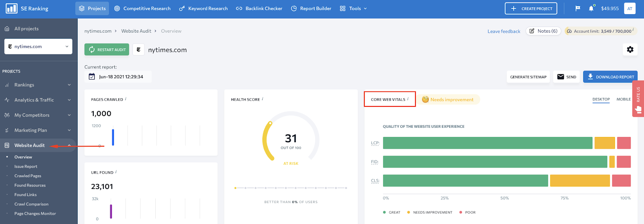Switch Core Web Vitals to Mobile

623,99
